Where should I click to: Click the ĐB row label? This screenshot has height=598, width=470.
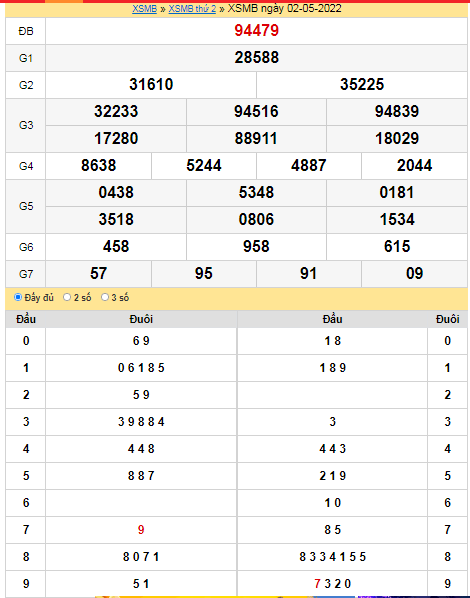pos(26,31)
